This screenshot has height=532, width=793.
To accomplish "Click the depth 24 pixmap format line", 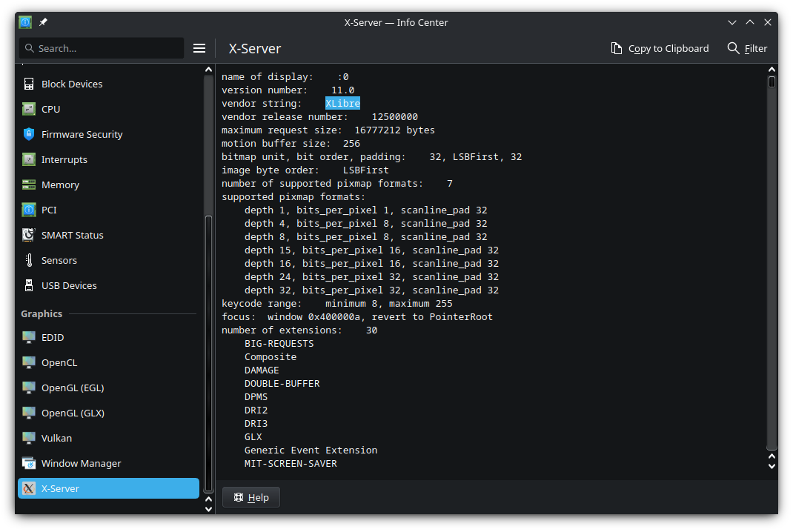I will pyautogui.click(x=372, y=277).
